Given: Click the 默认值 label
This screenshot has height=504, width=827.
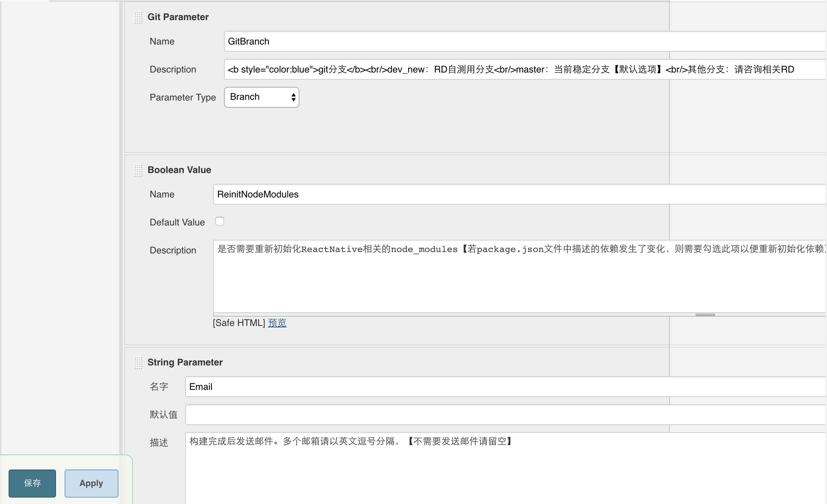Looking at the screenshot, I should click(x=164, y=415).
